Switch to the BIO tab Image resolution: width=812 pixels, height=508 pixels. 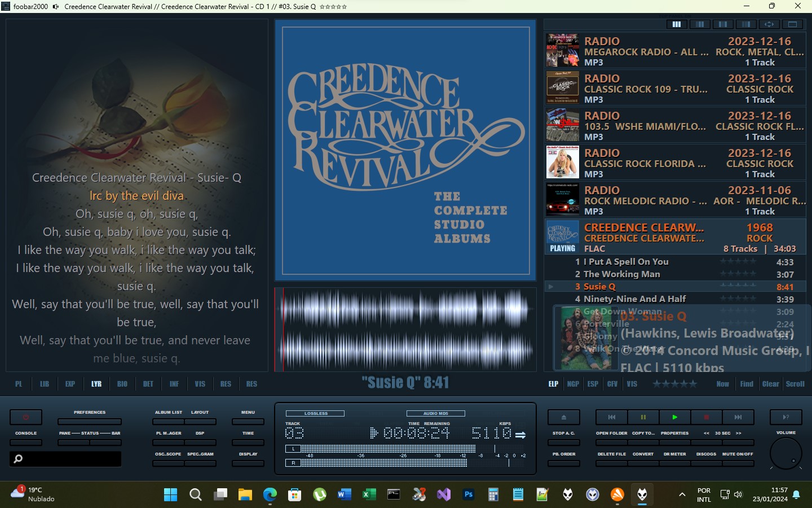pos(122,384)
